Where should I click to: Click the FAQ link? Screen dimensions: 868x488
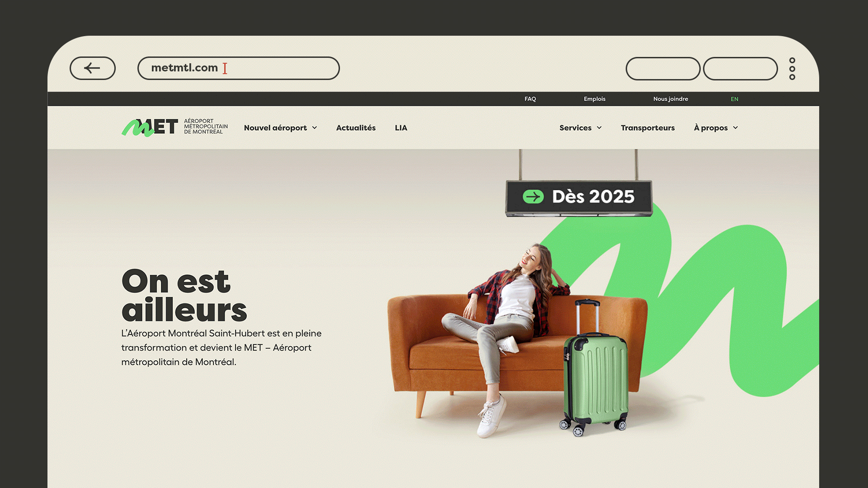pyautogui.click(x=530, y=99)
